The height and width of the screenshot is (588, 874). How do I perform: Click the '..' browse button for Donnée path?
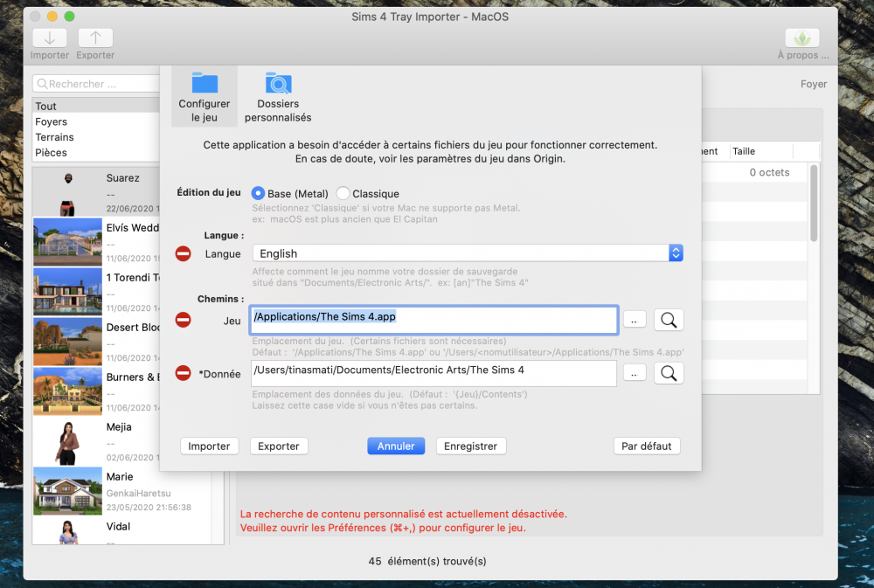click(x=635, y=373)
